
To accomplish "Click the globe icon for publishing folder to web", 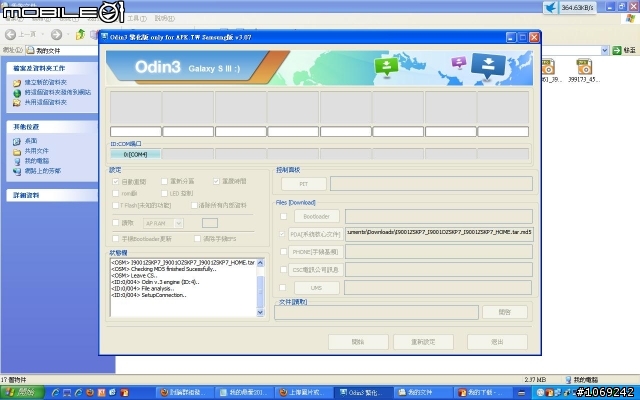I will pyautogui.click(x=17, y=93).
